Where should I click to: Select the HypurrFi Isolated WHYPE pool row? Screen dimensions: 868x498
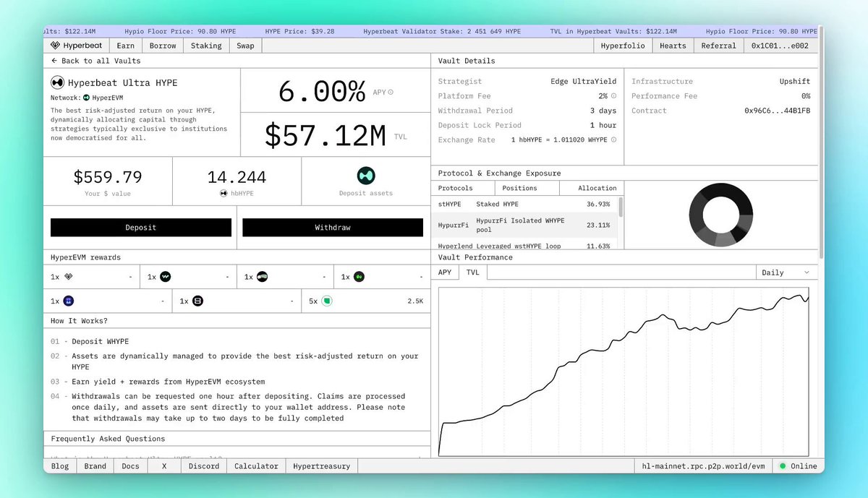pyautogui.click(x=524, y=225)
